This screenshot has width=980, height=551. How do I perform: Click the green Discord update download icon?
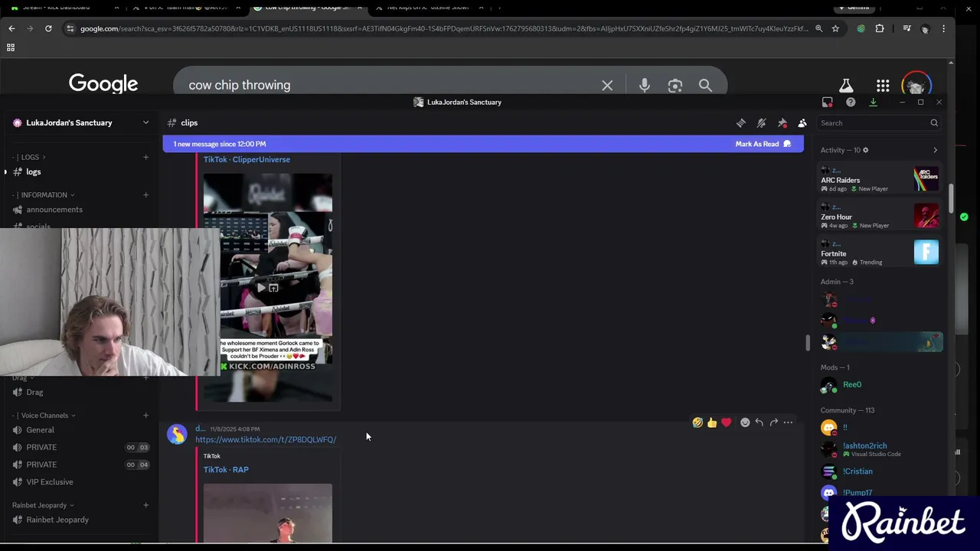pos(873,102)
